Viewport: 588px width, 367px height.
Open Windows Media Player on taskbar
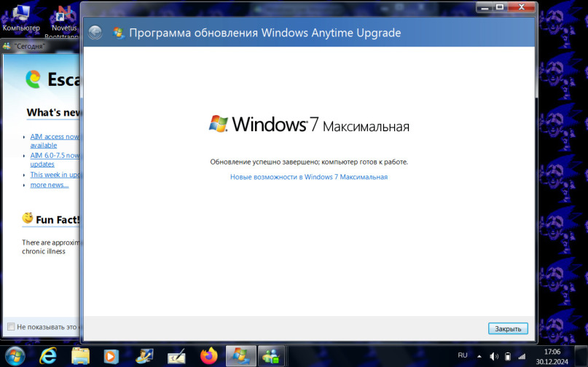point(111,356)
